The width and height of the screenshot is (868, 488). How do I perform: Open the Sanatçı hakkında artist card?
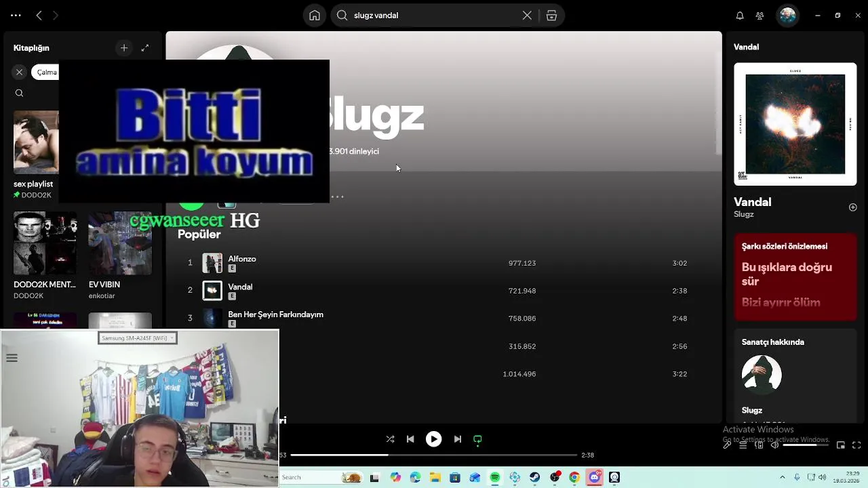pos(795,376)
